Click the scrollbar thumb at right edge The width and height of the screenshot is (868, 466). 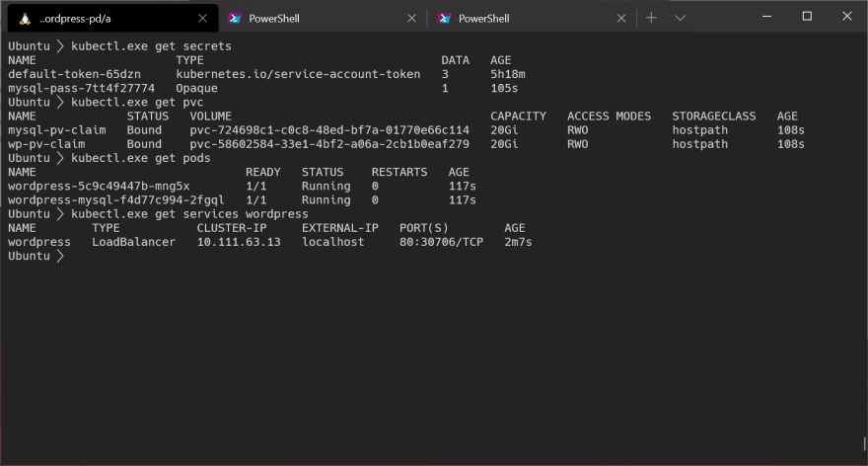click(864, 443)
